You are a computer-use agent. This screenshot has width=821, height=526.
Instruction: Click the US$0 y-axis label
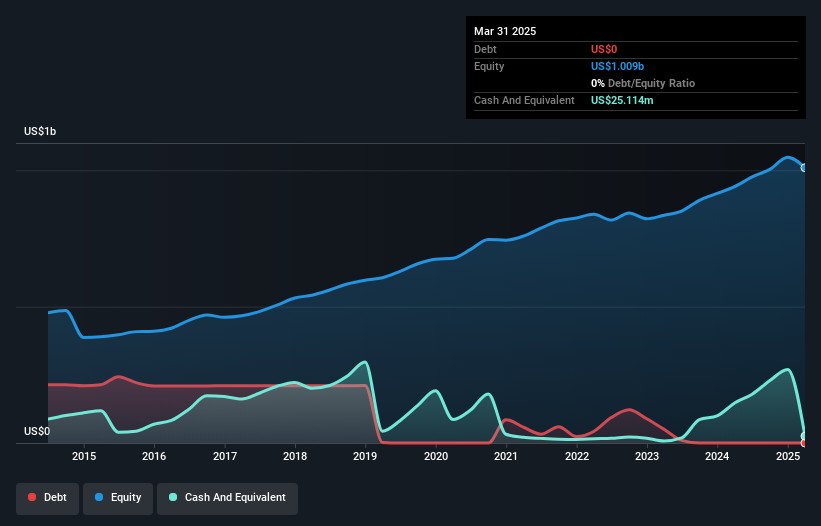pyautogui.click(x=38, y=431)
